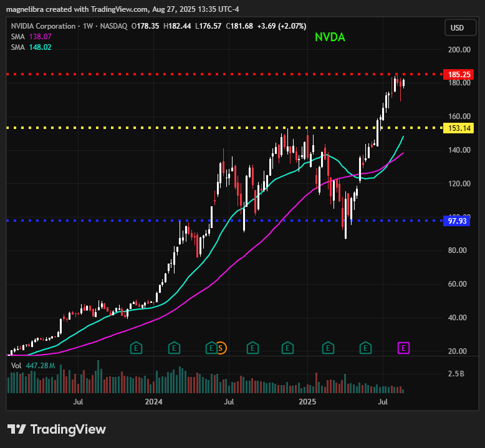The height and width of the screenshot is (448, 485).
Task: Click the NASDAQ exchange label
Action: (113, 26)
